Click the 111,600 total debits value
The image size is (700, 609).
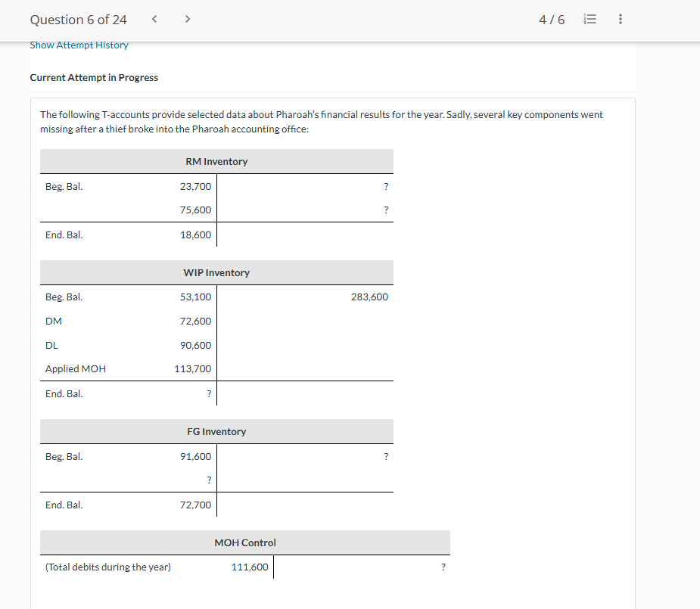tap(250, 567)
